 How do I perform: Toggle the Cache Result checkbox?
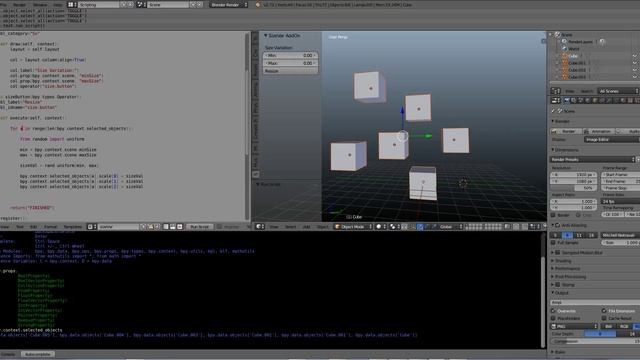tap(604, 318)
